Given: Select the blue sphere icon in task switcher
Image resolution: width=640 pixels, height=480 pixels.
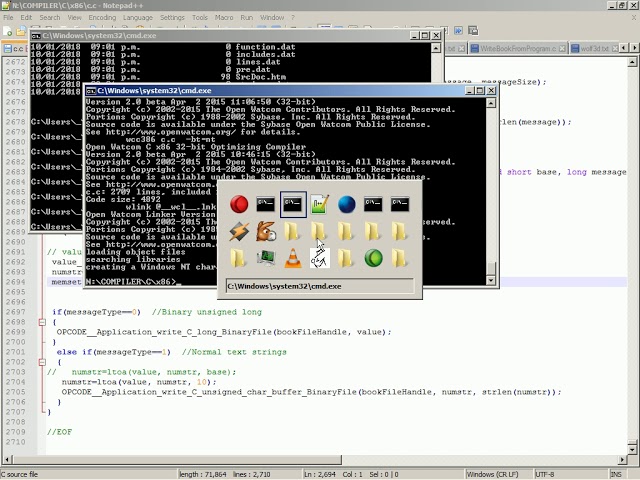Looking at the screenshot, I should [x=347, y=204].
